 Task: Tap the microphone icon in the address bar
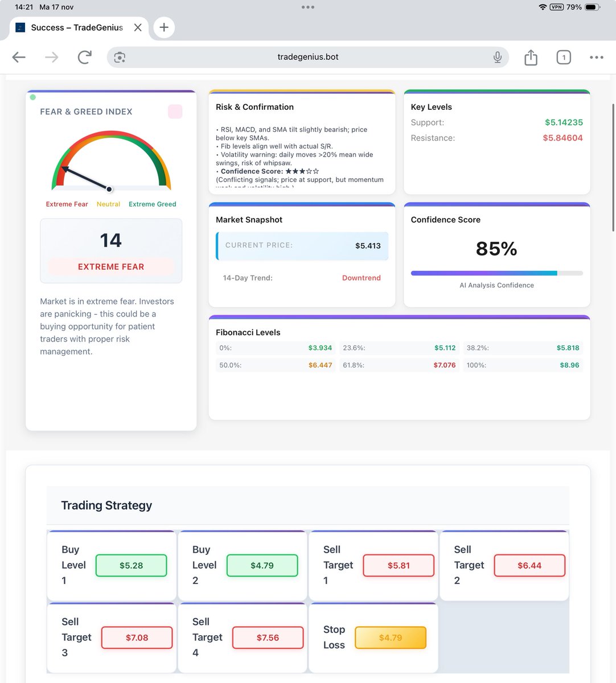click(x=498, y=57)
